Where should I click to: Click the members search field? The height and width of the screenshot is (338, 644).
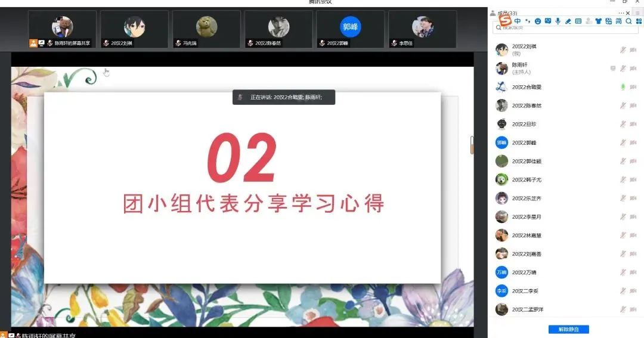tap(565, 28)
